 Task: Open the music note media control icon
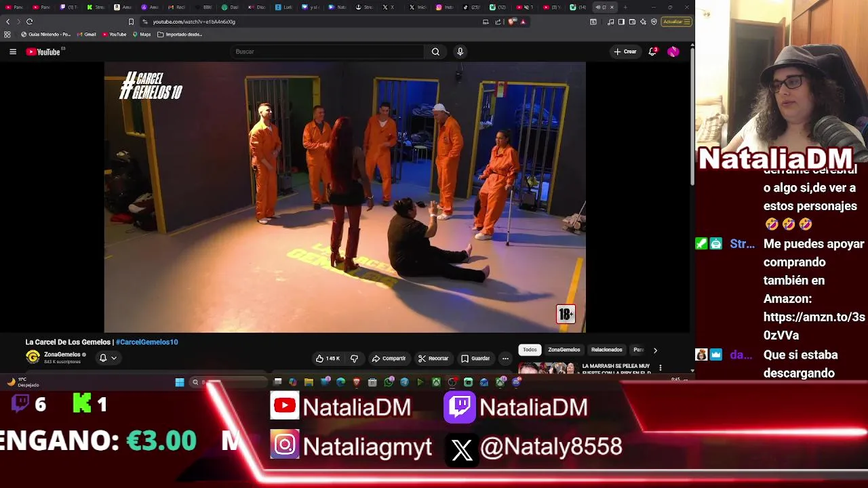coord(610,22)
